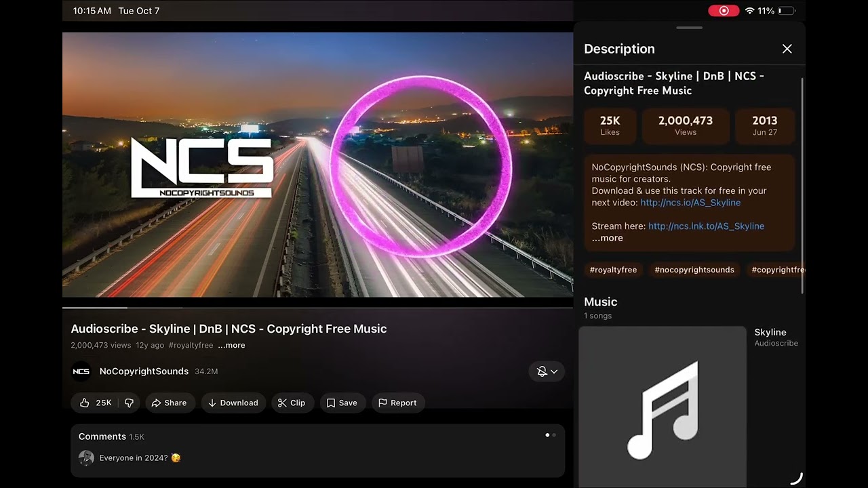Open the ncs.lnk.to/AS_Skyline stream link

[x=706, y=226]
